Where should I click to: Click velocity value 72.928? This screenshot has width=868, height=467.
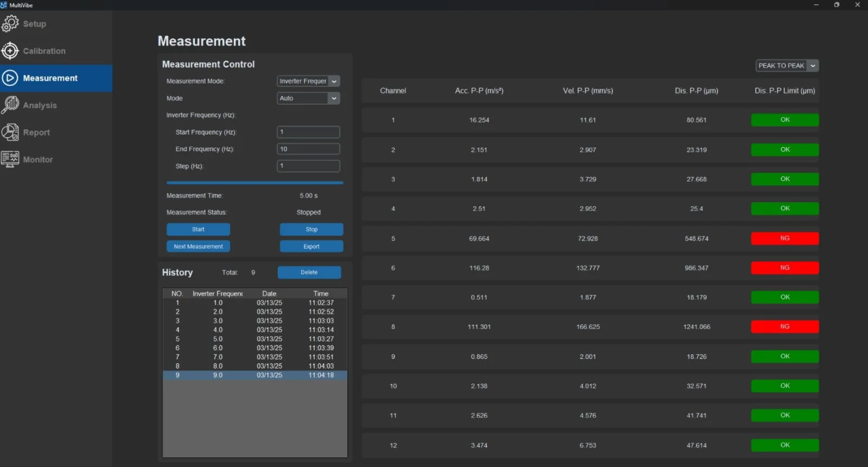tap(588, 239)
